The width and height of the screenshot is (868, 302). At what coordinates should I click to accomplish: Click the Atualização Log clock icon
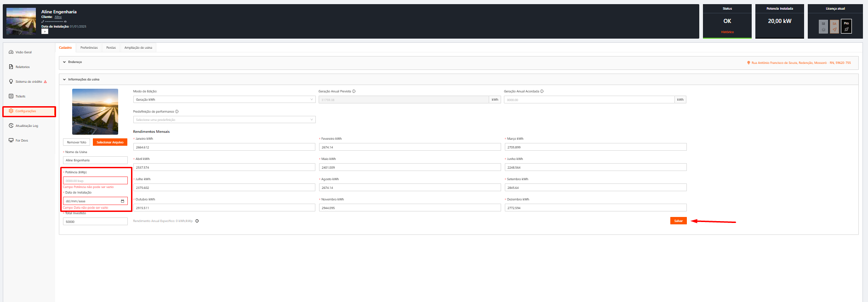point(11,125)
